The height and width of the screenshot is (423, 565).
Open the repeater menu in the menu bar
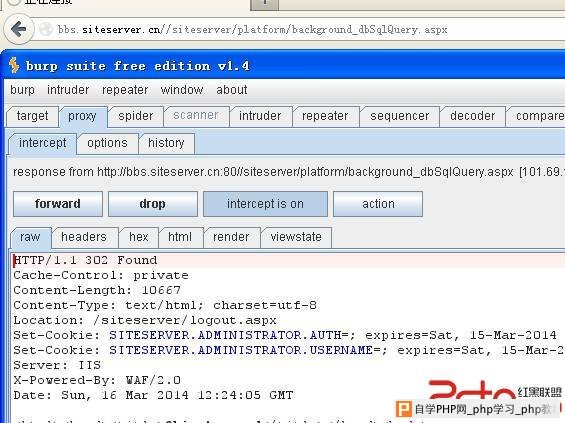click(125, 90)
